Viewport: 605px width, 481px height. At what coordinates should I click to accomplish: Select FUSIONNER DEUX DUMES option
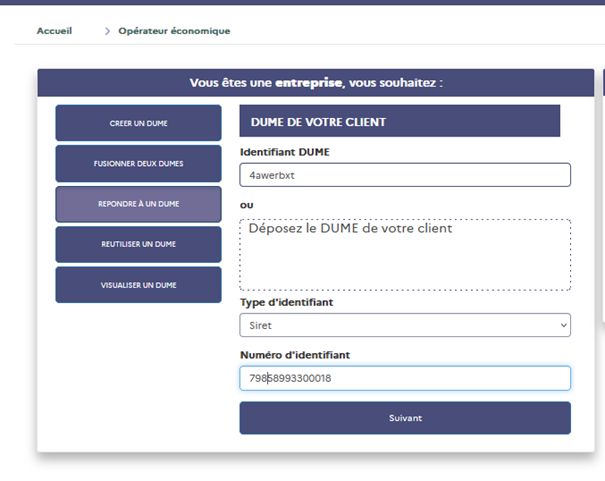[139, 164]
